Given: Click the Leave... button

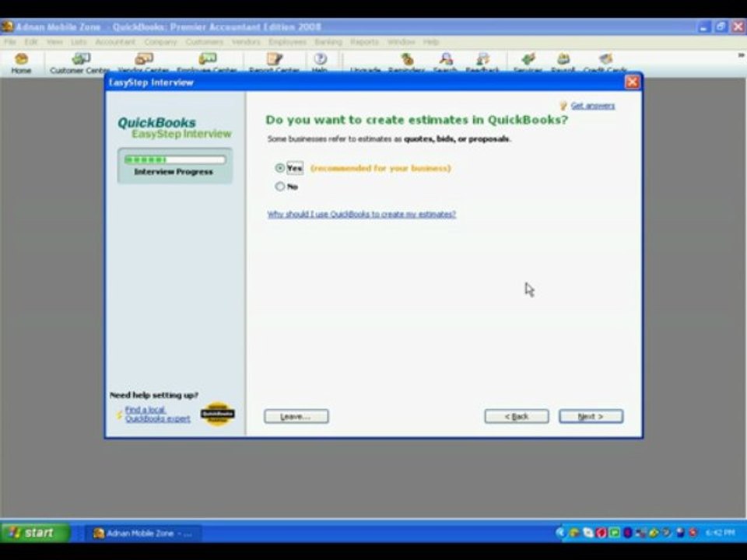Looking at the screenshot, I should [x=296, y=417].
